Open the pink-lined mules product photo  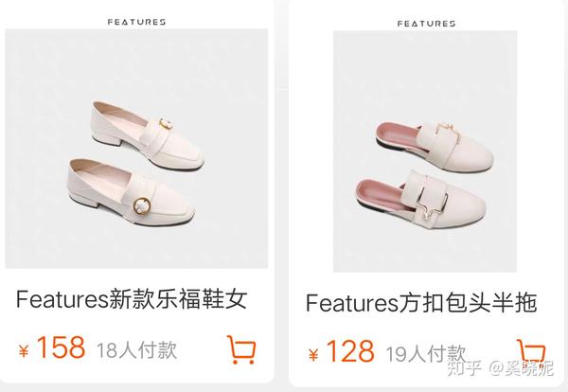425,151
